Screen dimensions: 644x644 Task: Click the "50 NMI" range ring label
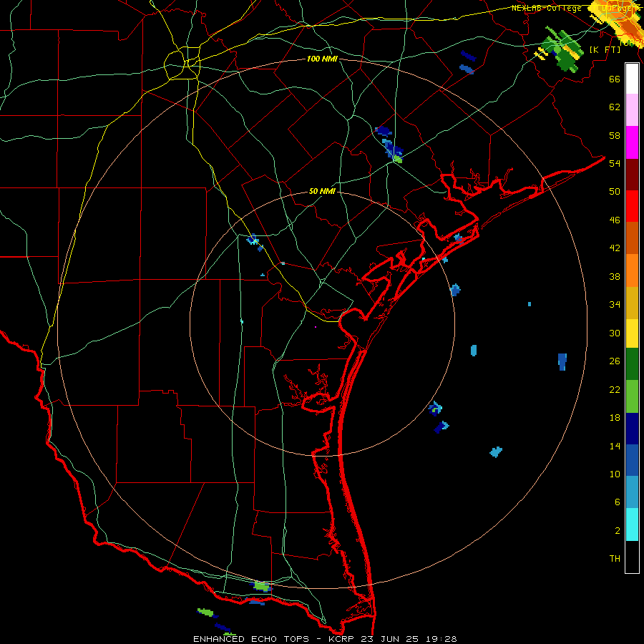coord(322,191)
